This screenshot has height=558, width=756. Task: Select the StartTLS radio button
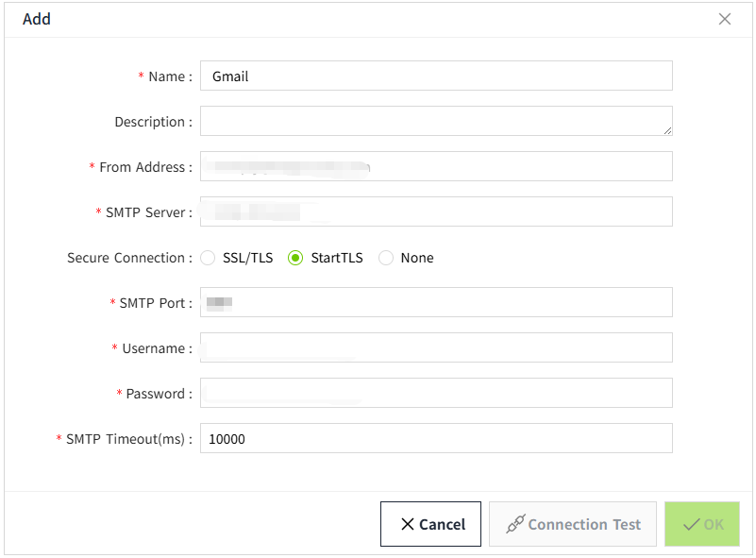[295, 258]
